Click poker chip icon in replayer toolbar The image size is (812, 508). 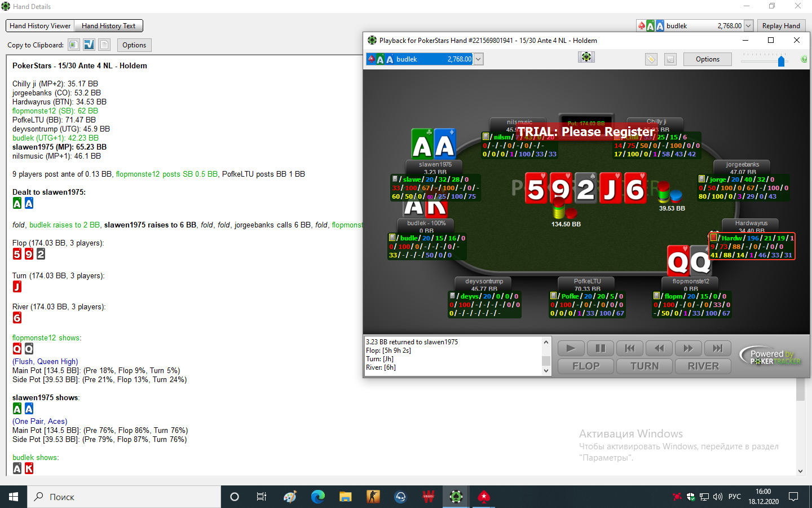coord(586,57)
